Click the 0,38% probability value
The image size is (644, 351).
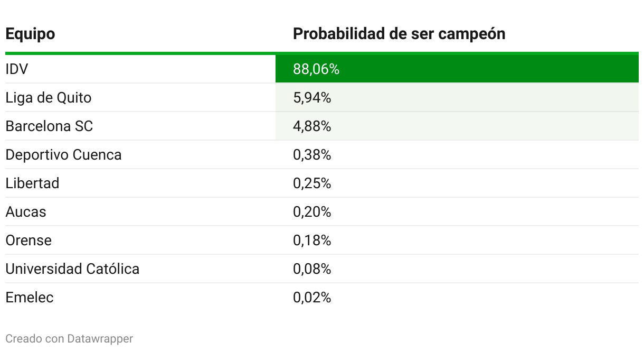point(312,155)
